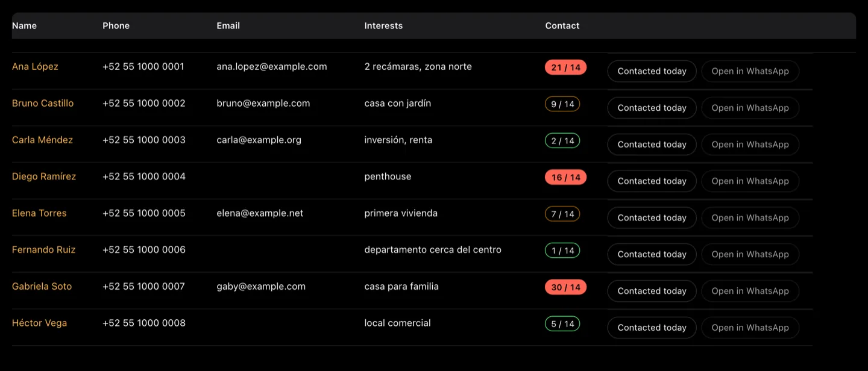868x371 pixels.
Task: Select the Carla Méndez name link
Action: click(x=42, y=140)
